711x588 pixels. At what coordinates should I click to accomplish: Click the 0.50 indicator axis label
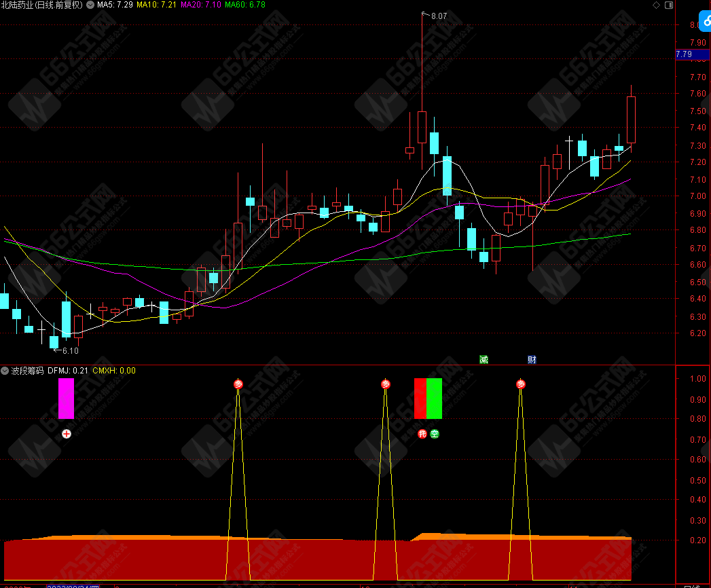pyautogui.click(x=698, y=481)
